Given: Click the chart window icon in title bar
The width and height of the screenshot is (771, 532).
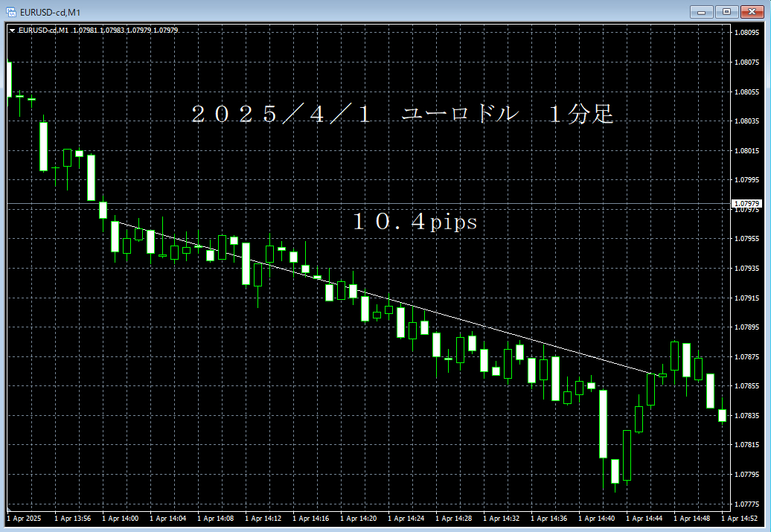Looking at the screenshot, I should click(11, 11).
